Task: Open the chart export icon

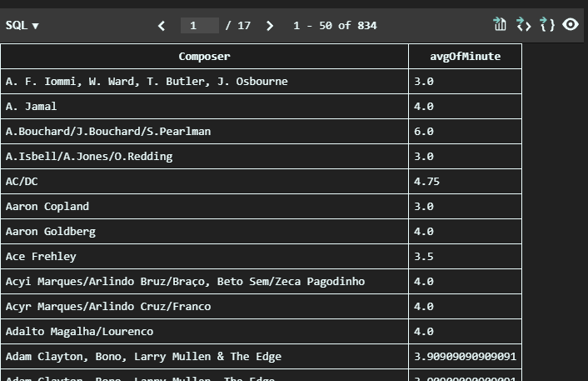Action: click(500, 24)
